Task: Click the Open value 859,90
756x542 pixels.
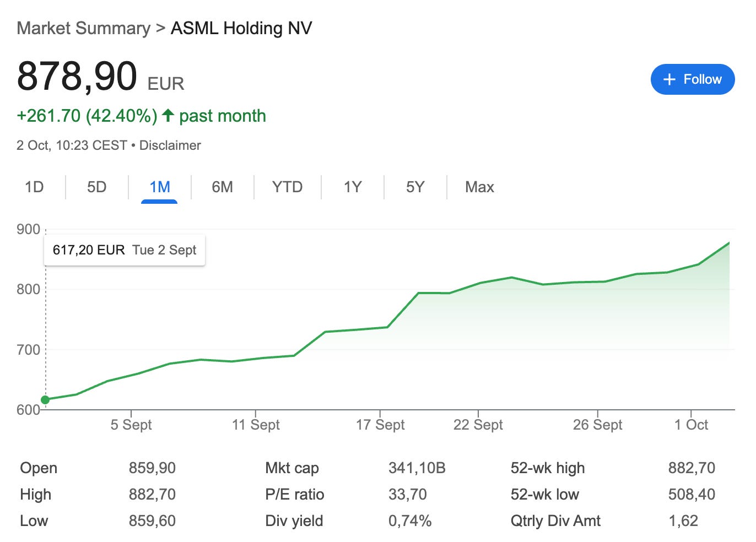Action: tap(152, 468)
